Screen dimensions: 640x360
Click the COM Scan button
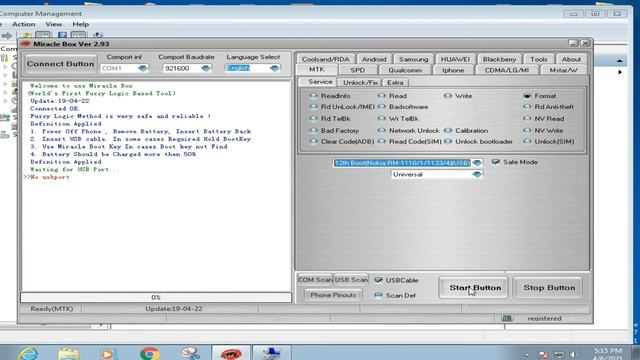click(315, 280)
